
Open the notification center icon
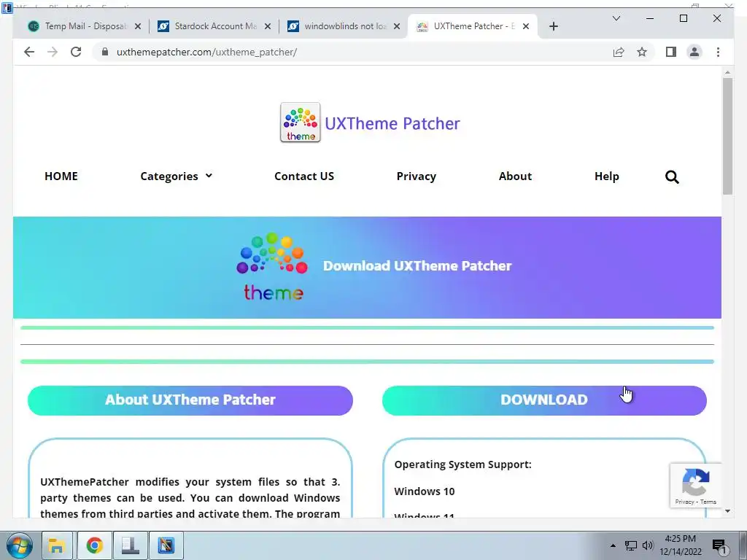click(719, 545)
